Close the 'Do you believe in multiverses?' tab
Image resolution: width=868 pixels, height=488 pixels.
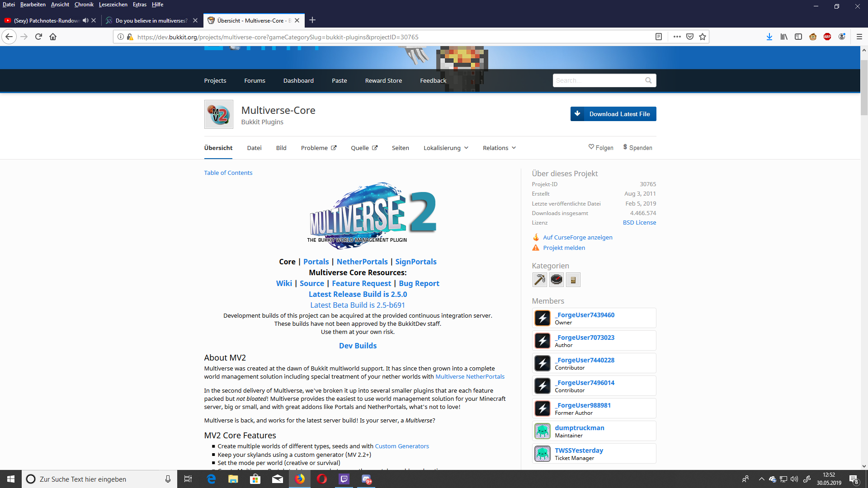[x=195, y=20]
